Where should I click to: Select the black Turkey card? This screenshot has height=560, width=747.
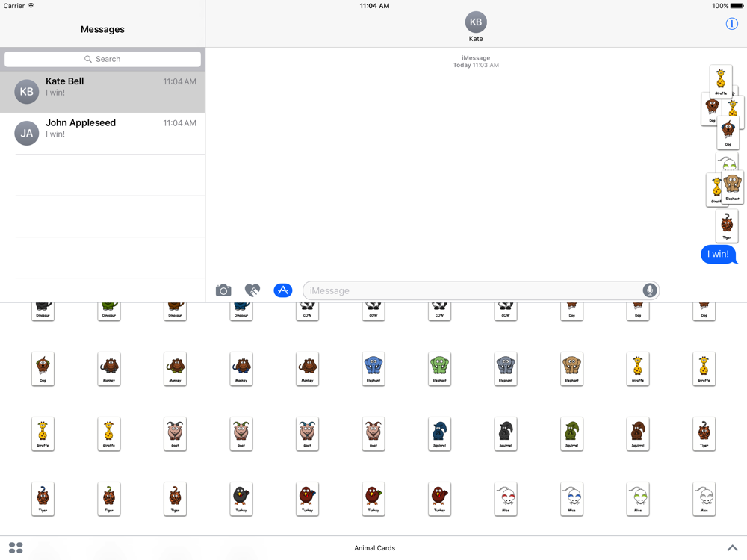tap(241, 499)
